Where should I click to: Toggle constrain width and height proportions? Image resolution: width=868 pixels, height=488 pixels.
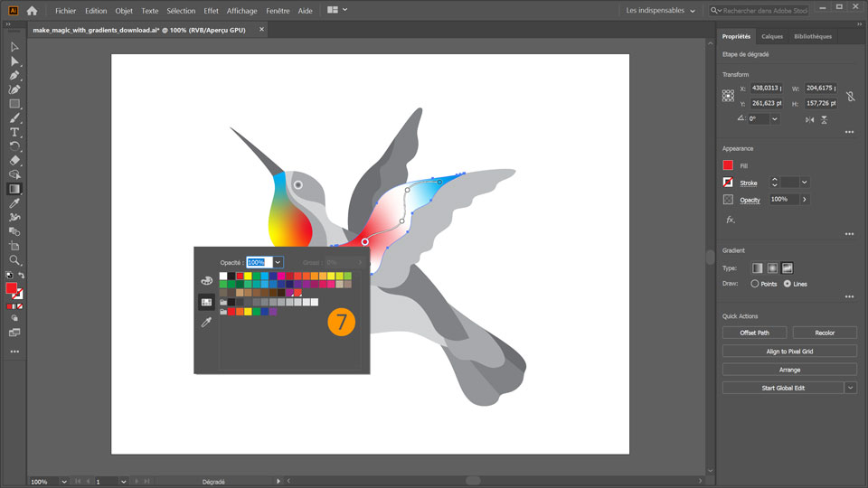851,97
